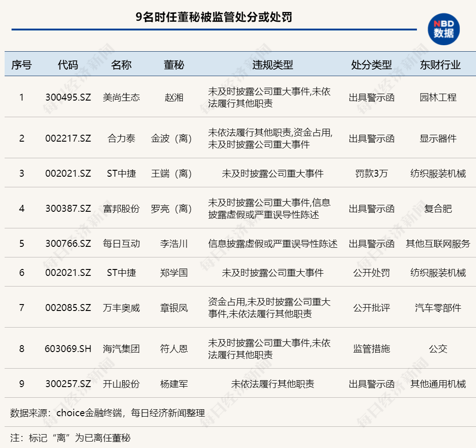
Task: Click industry cell 公交
Action: (438, 349)
